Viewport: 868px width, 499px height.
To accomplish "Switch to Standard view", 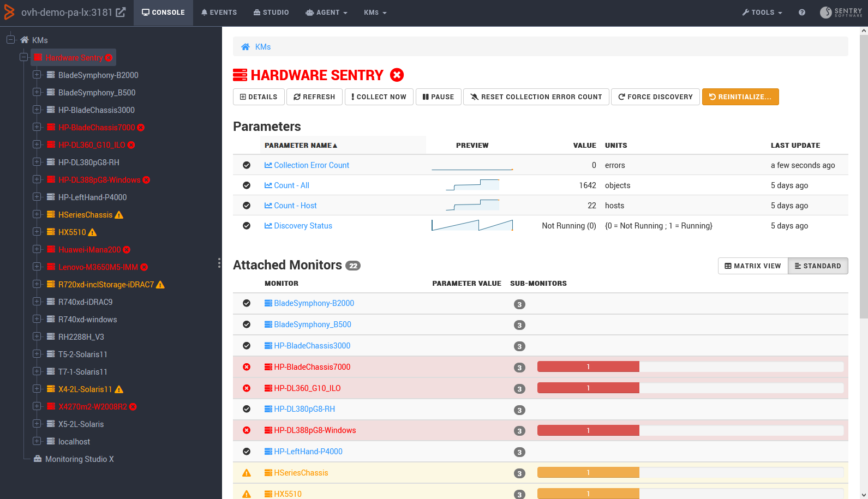I will pyautogui.click(x=818, y=266).
